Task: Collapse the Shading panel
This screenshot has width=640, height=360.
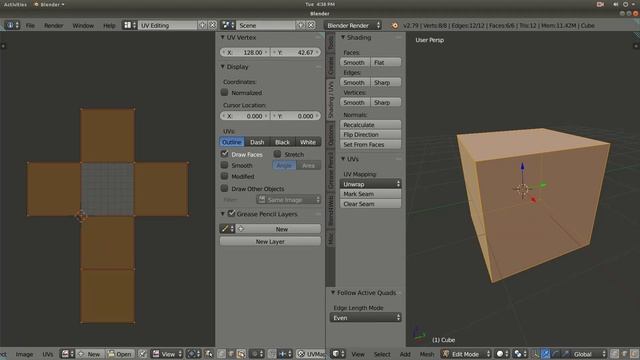Action: [343, 37]
